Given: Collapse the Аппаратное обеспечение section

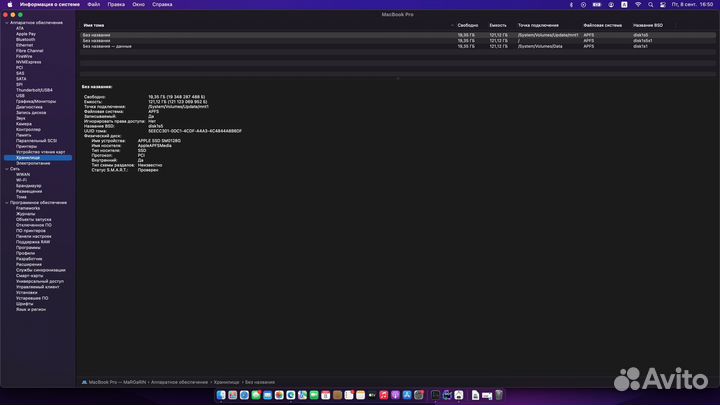Looking at the screenshot, I should pyautogui.click(x=6, y=22).
